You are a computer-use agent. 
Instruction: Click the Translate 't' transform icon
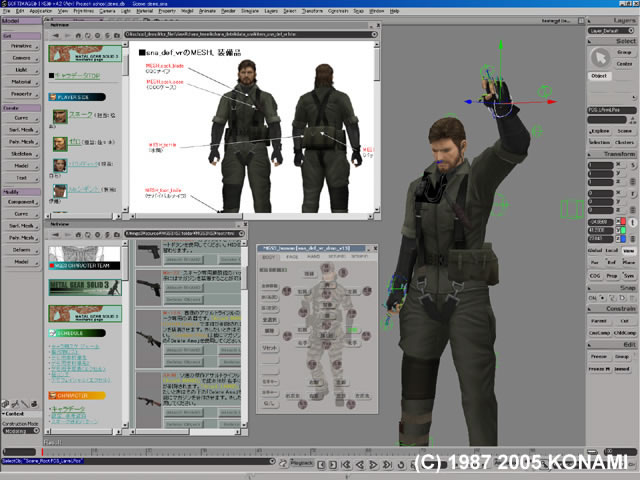pyautogui.click(x=632, y=222)
